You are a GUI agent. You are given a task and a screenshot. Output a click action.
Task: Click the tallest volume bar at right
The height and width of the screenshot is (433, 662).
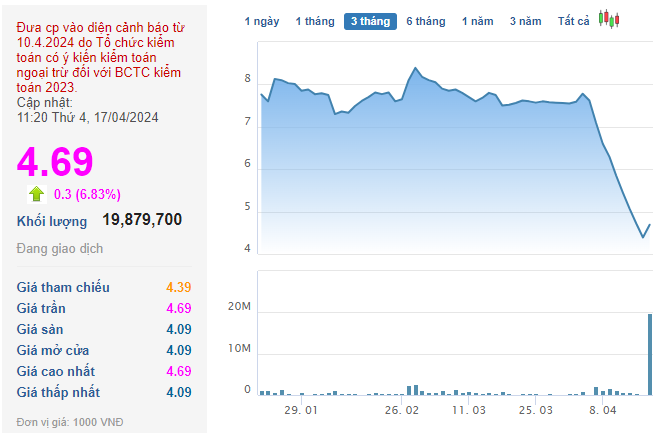[x=650, y=355]
